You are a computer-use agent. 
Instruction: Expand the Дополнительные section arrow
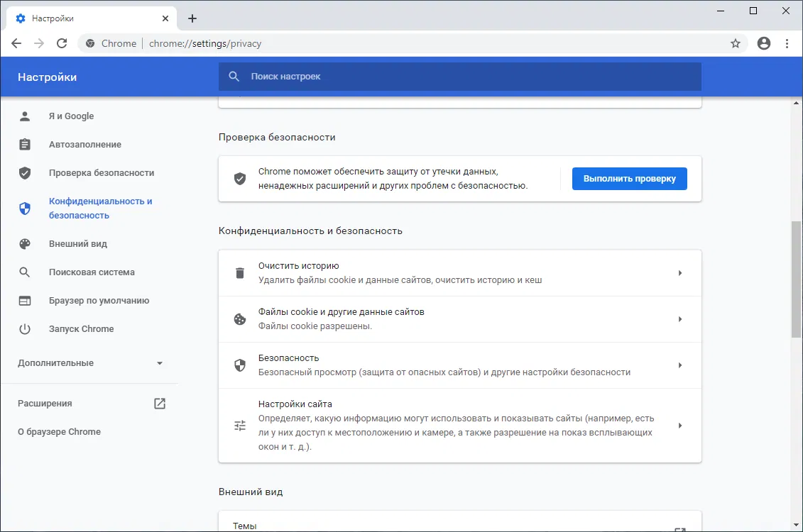coord(159,363)
